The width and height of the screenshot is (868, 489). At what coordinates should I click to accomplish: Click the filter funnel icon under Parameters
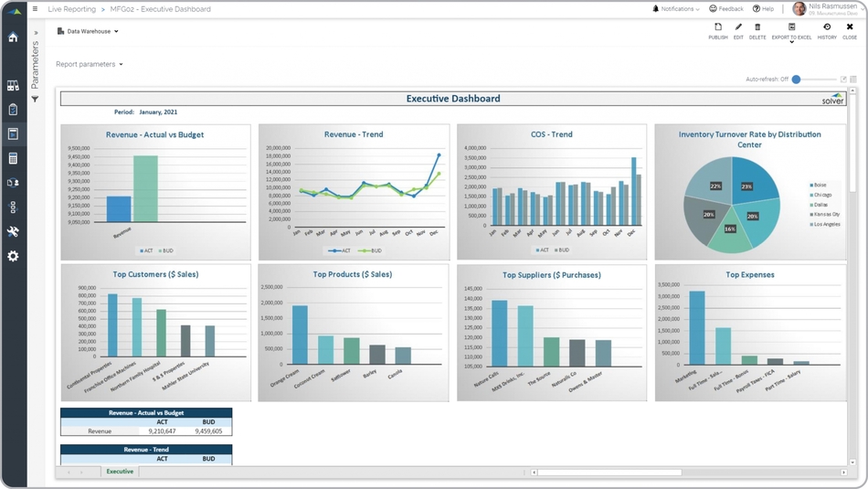pos(35,99)
